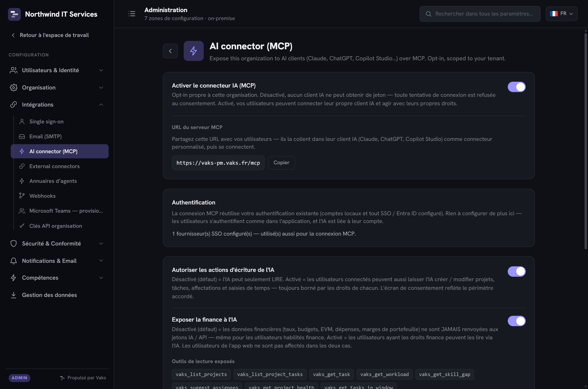The image size is (588, 389).
Task: Expand Utilisateurs & Identité chevron
Action: tap(101, 70)
